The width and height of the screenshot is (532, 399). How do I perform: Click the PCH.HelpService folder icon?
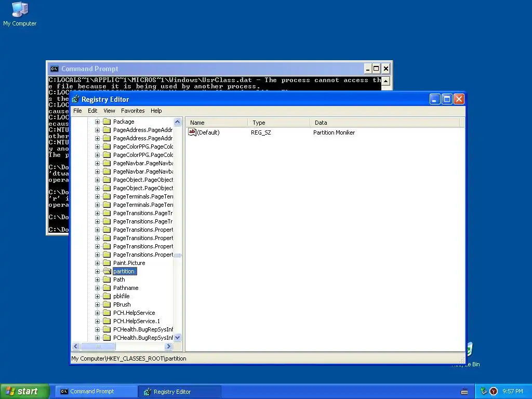coord(107,313)
